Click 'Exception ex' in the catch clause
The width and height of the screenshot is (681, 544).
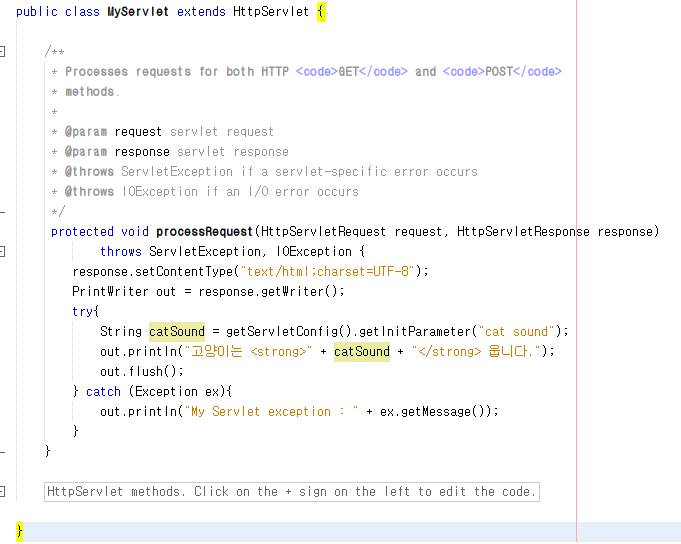[177, 392]
